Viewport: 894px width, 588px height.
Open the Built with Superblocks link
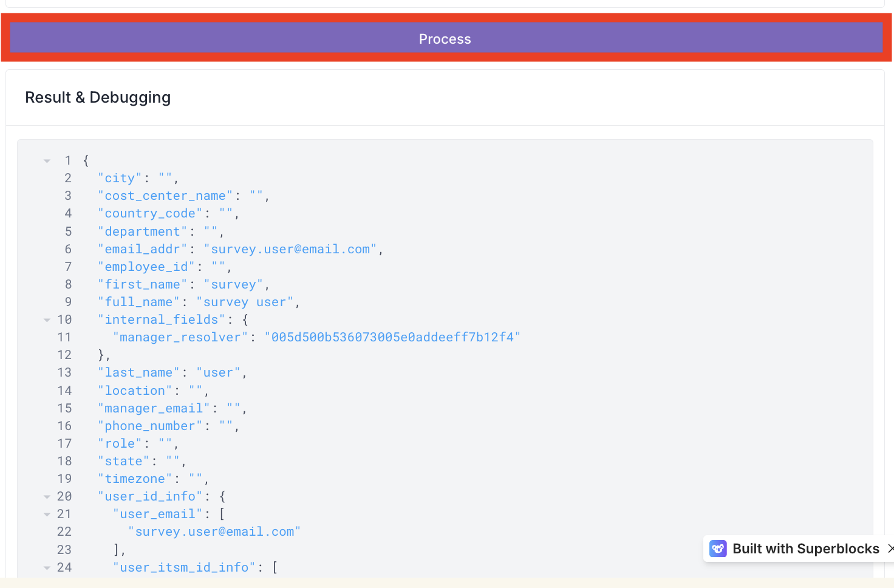805,549
